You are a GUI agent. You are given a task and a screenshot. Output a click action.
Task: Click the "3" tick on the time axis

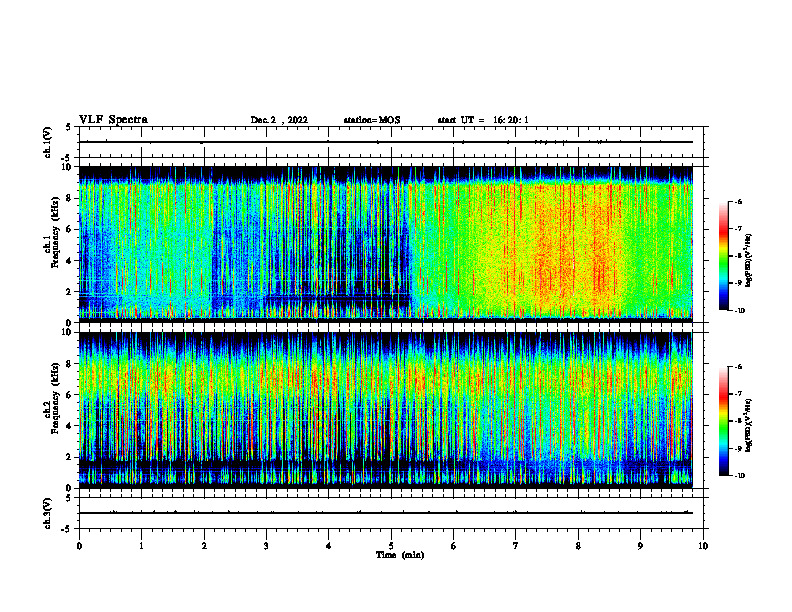pos(266,546)
